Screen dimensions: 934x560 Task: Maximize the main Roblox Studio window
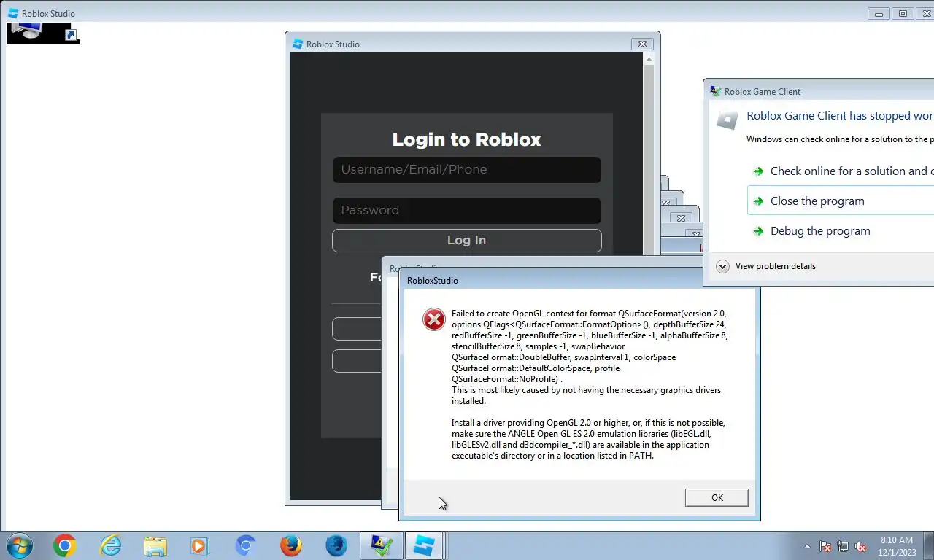coord(903,13)
